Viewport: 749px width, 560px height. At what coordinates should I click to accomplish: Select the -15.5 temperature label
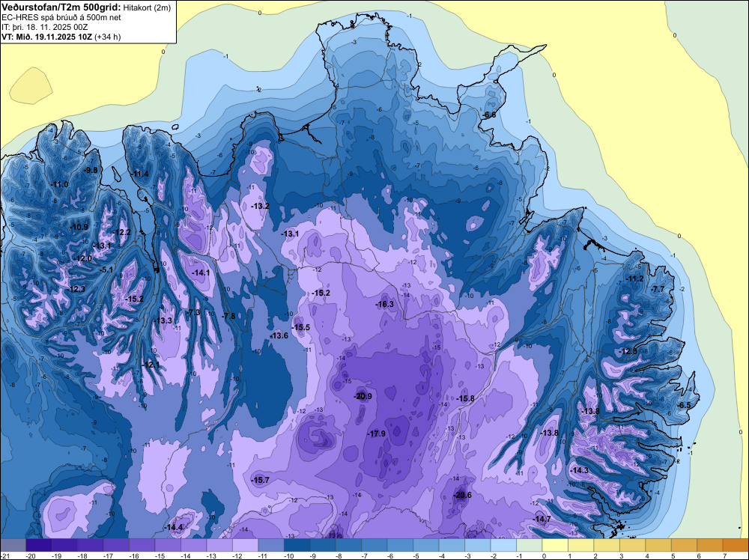[301, 327]
